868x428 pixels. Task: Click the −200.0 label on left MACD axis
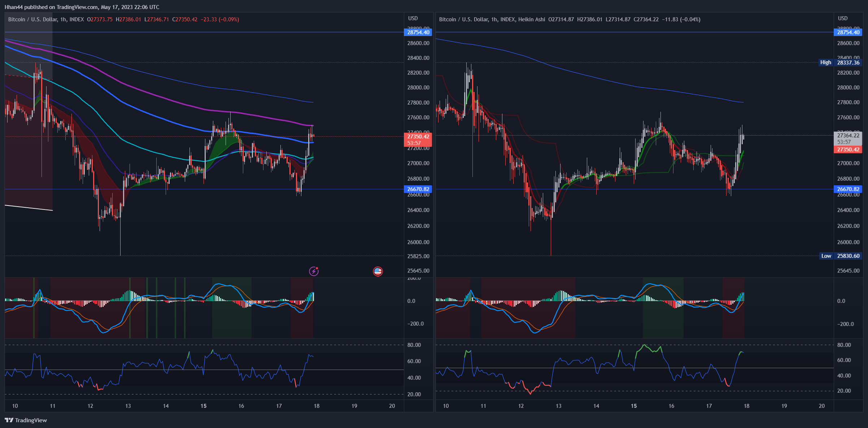415,324
